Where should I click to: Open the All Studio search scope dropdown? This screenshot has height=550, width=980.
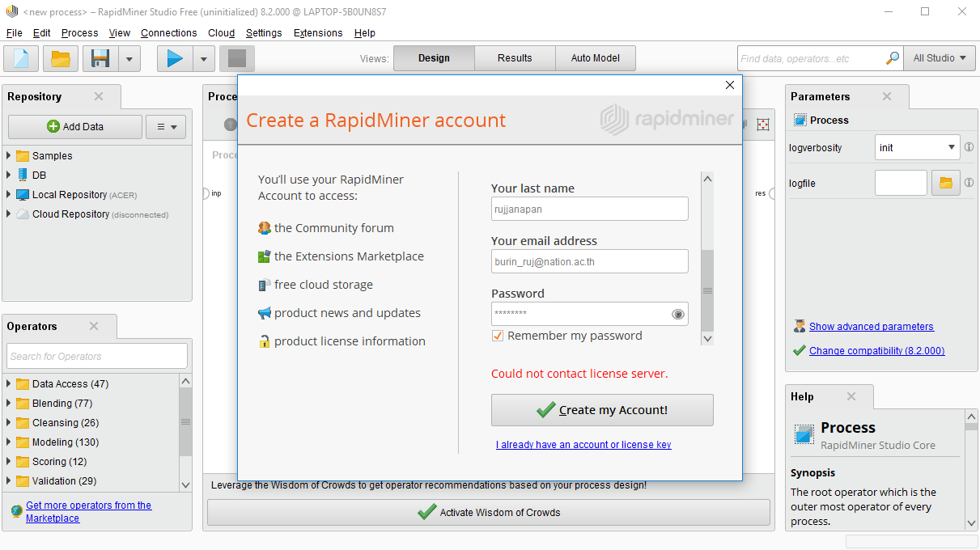(939, 58)
